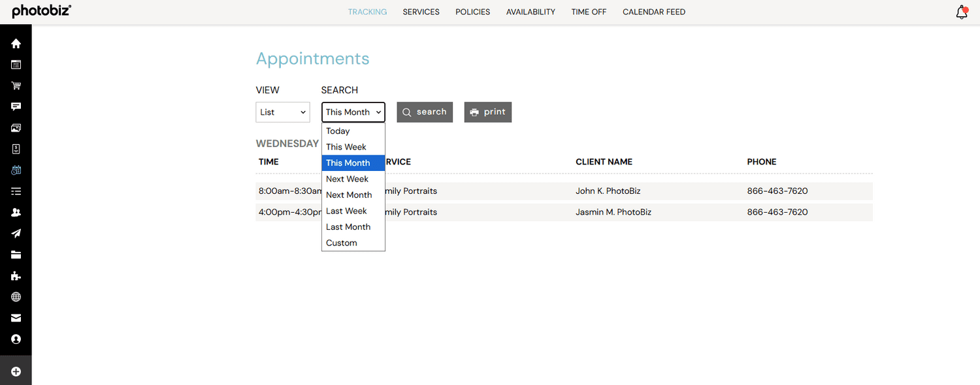Open the account profile sidebar icon
980x385 pixels.
[16, 339]
